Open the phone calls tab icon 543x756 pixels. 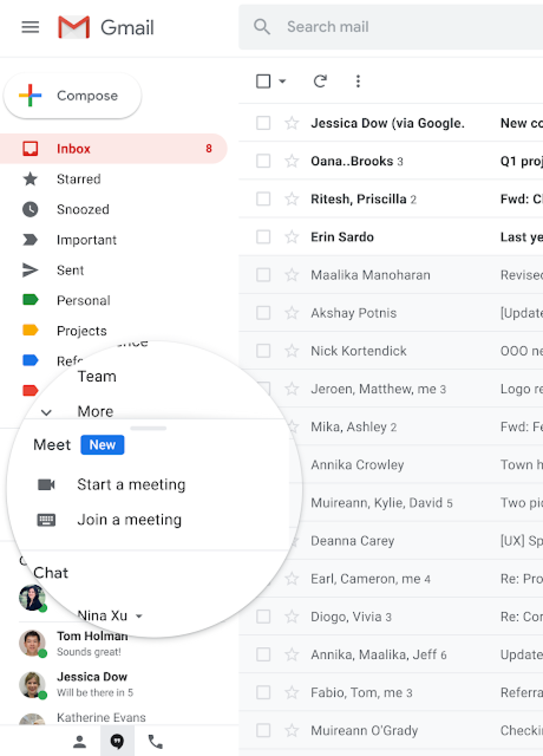(155, 741)
